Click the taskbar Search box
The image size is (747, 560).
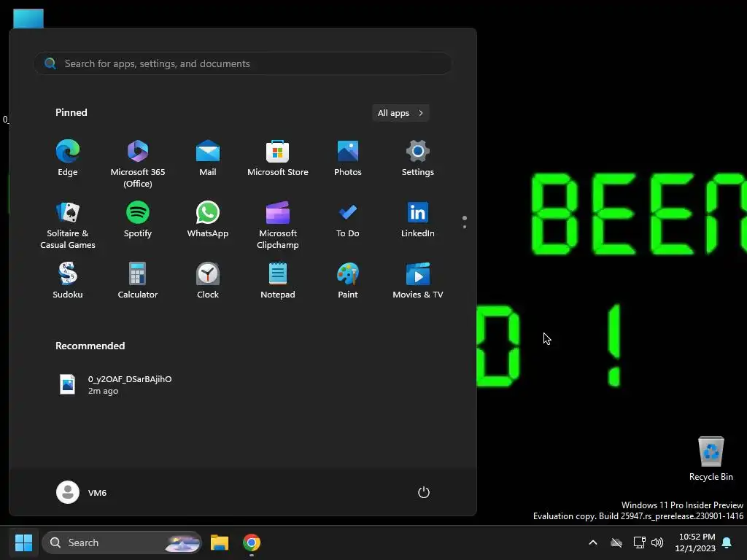click(x=122, y=542)
